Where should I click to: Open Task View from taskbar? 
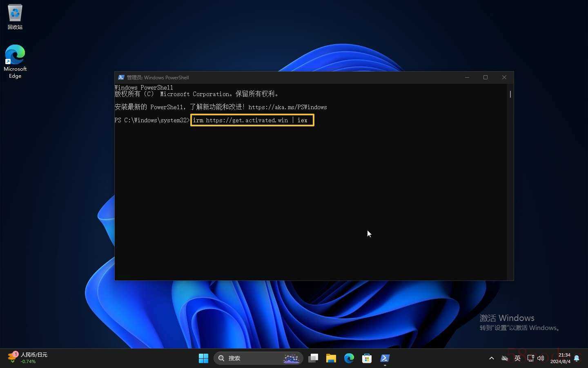coord(313,358)
